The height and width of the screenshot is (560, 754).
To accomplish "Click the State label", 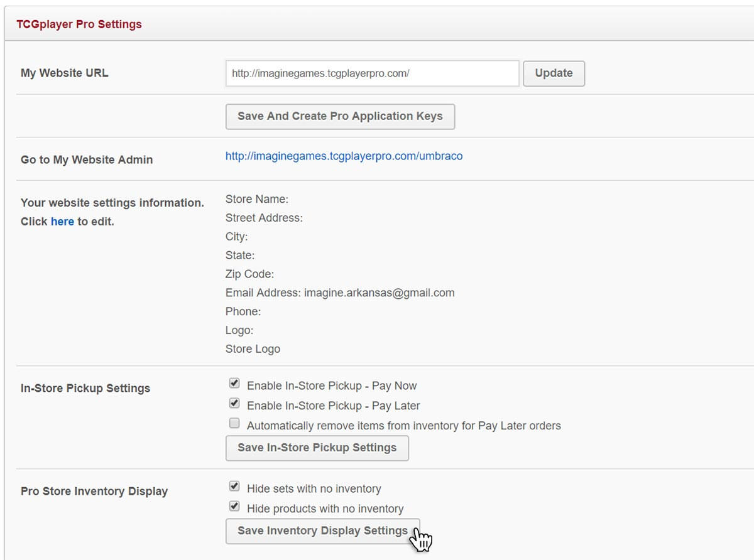I will pos(240,256).
